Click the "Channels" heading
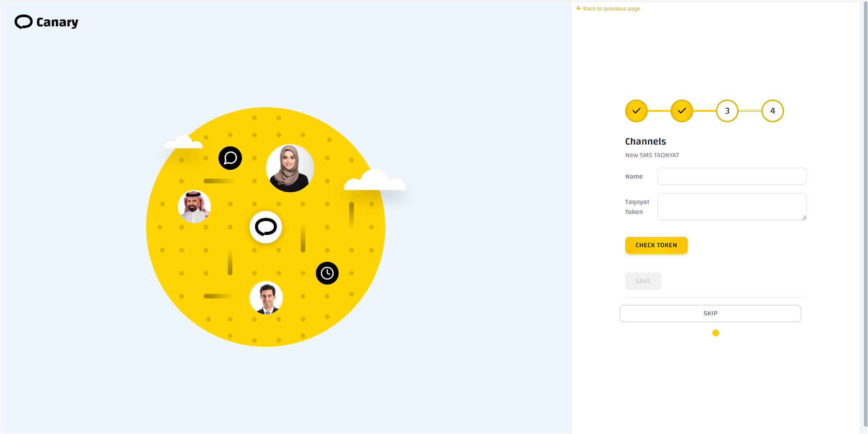 (646, 141)
